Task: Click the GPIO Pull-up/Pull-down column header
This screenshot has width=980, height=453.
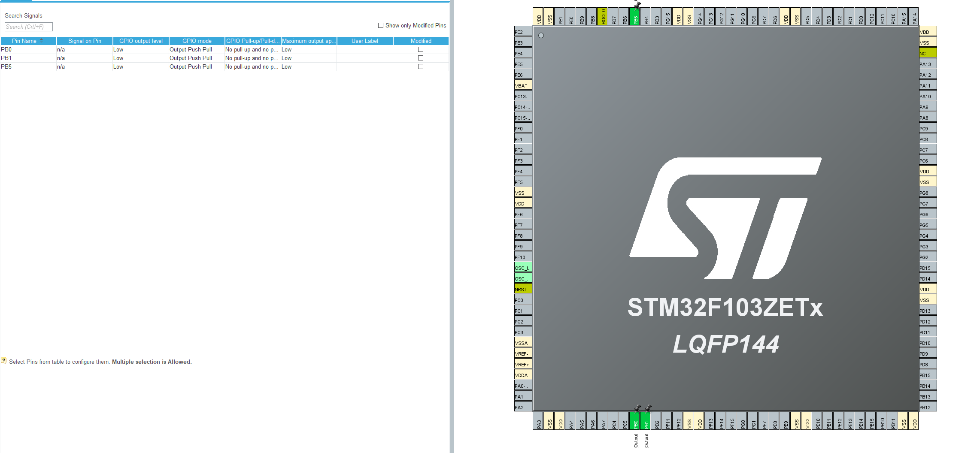Action: point(253,41)
